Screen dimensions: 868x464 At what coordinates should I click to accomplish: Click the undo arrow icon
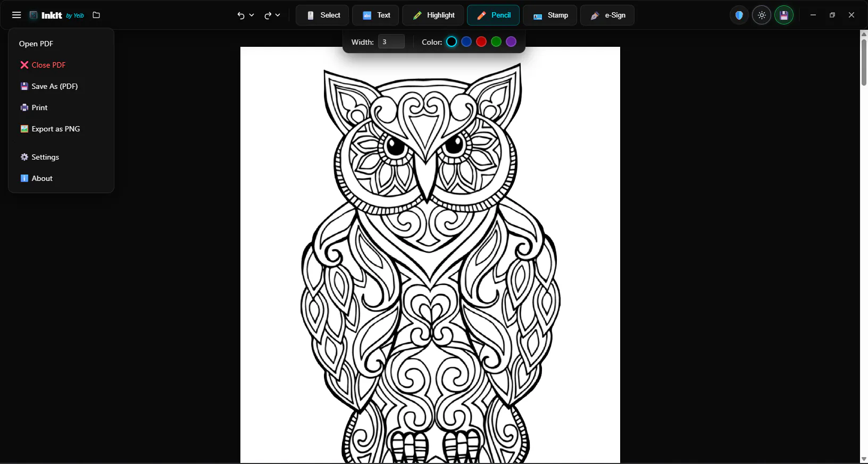coord(241,15)
